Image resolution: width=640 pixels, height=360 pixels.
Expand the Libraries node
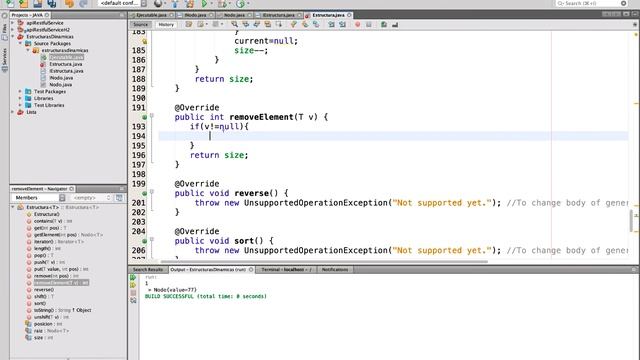[20, 98]
